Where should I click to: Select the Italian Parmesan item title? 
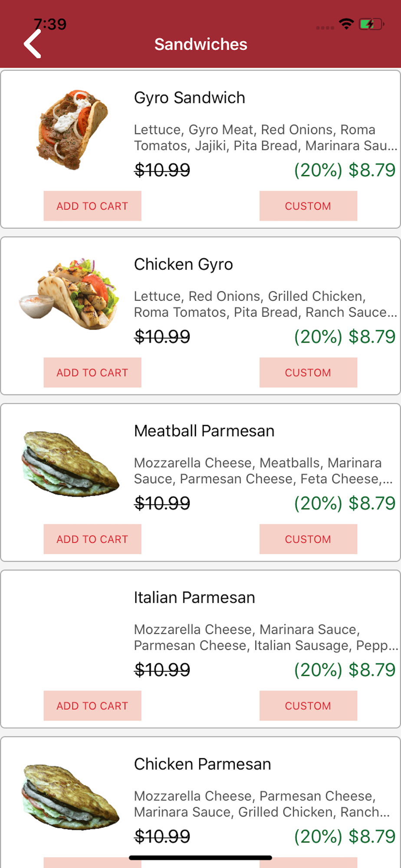pyautogui.click(x=194, y=598)
